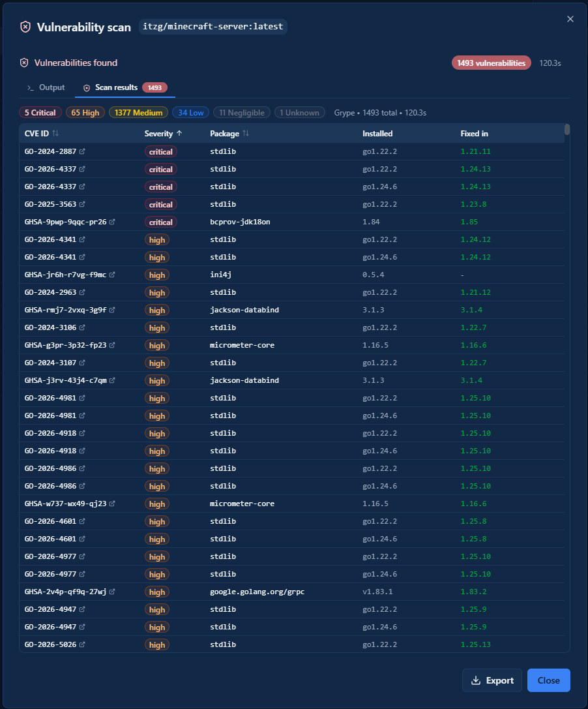Click fixed version 1.23.8
The width and height of the screenshot is (588, 709).
[x=474, y=204]
